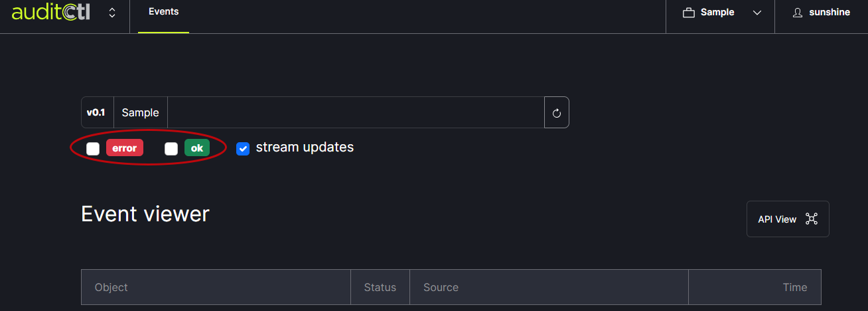This screenshot has width=868, height=311.
Task: Sort by the Time column header
Action: click(x=794, y=287)
